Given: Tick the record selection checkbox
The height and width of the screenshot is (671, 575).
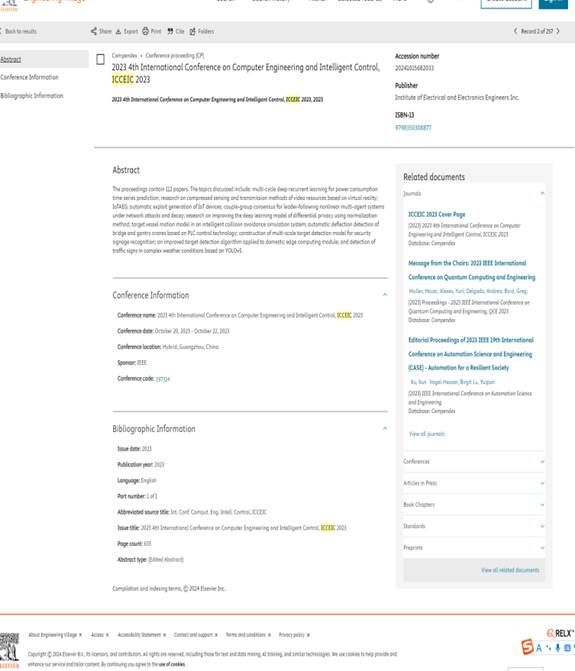Looking at the screenshot, I should click(x=100, y=59).
